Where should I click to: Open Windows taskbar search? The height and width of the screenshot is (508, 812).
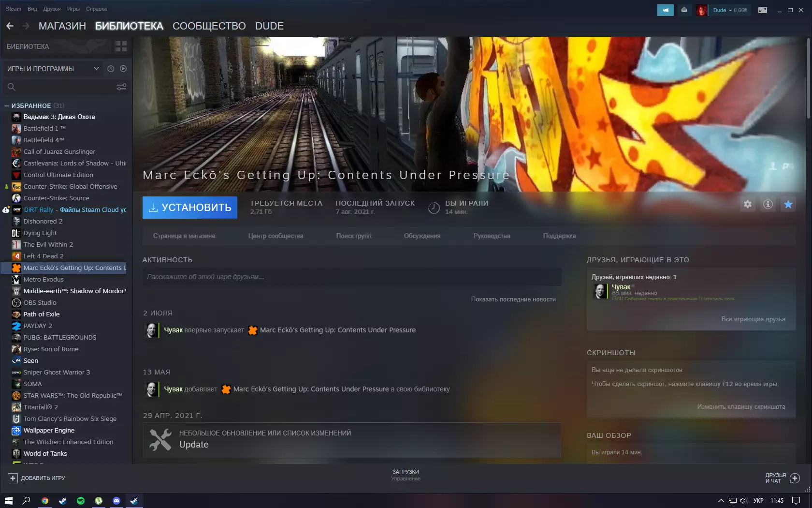27,501
